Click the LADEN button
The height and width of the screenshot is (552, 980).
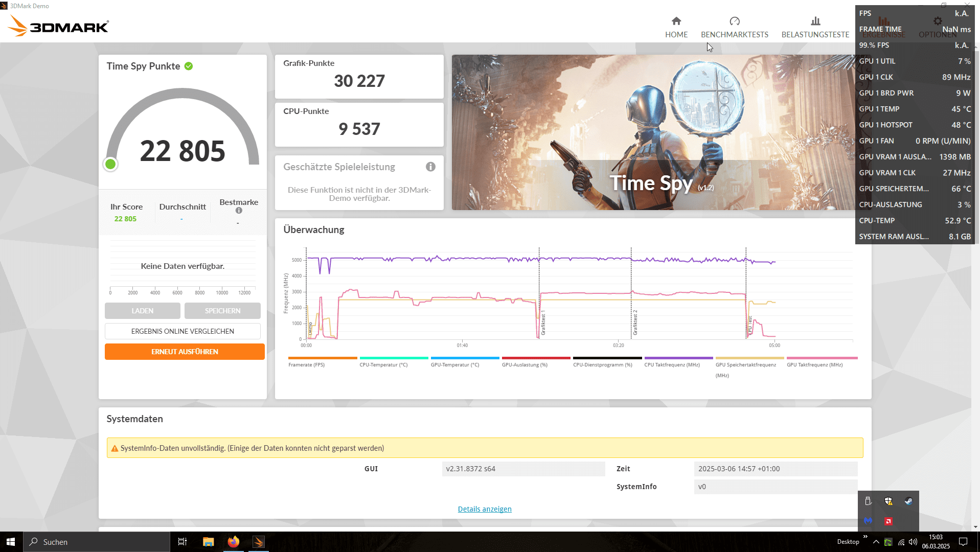tap(143, 311)
